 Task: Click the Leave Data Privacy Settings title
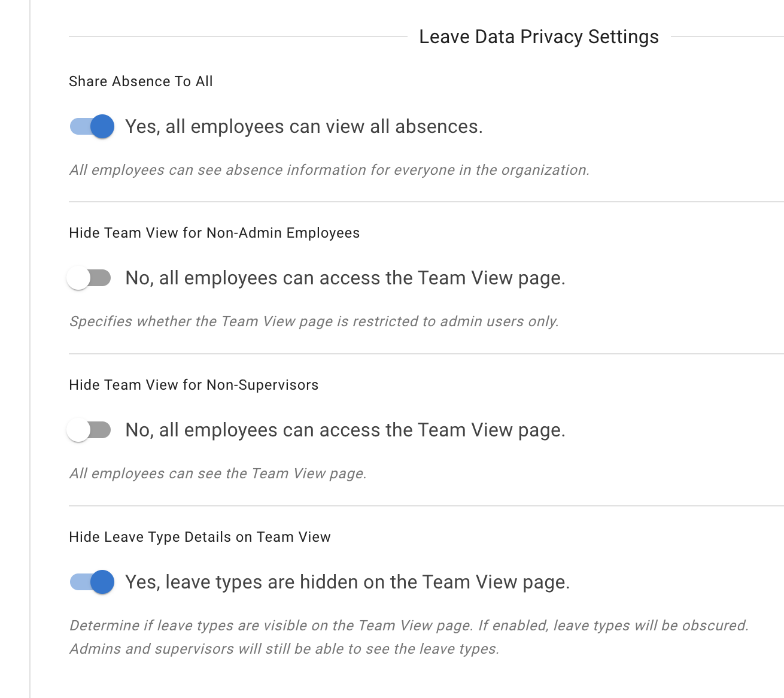tap(539, 37)
